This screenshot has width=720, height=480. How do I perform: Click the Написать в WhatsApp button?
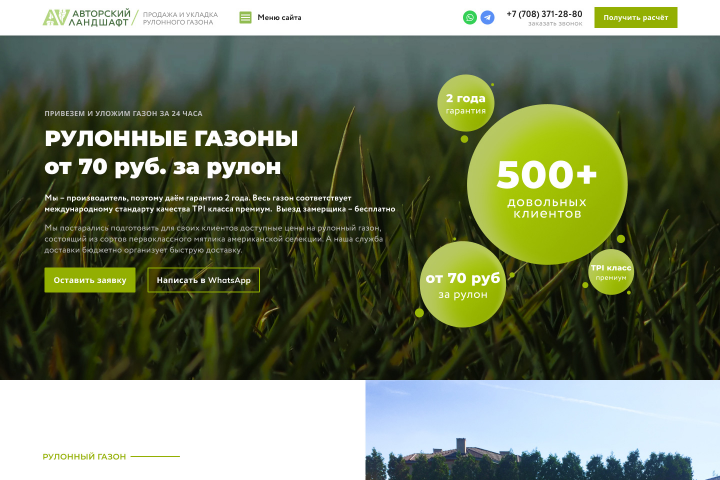tap(203, 280)
